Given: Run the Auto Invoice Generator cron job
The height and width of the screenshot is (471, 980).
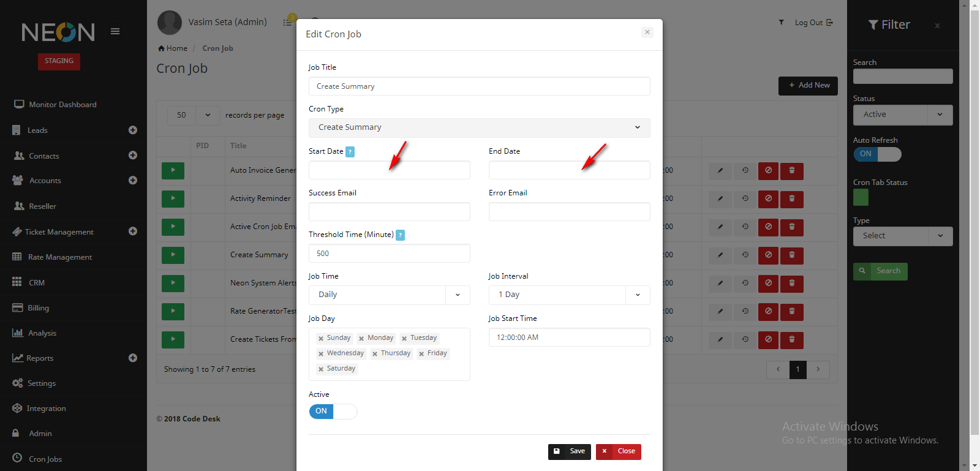Looking at the screenshot, I should [173, 170].
